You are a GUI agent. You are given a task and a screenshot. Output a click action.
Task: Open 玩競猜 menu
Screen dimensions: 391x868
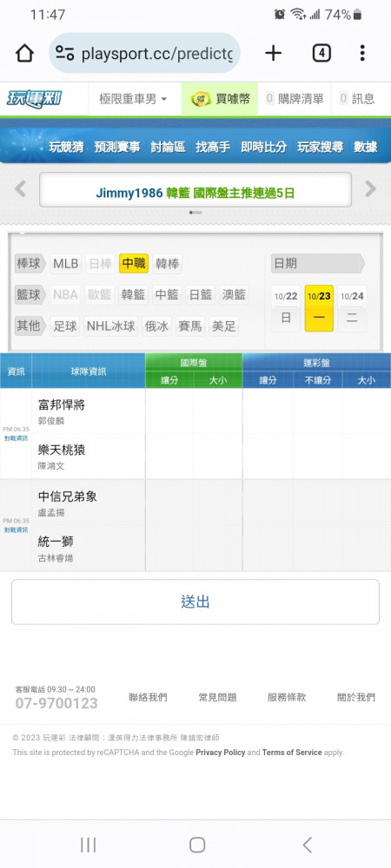click(66, 147)
